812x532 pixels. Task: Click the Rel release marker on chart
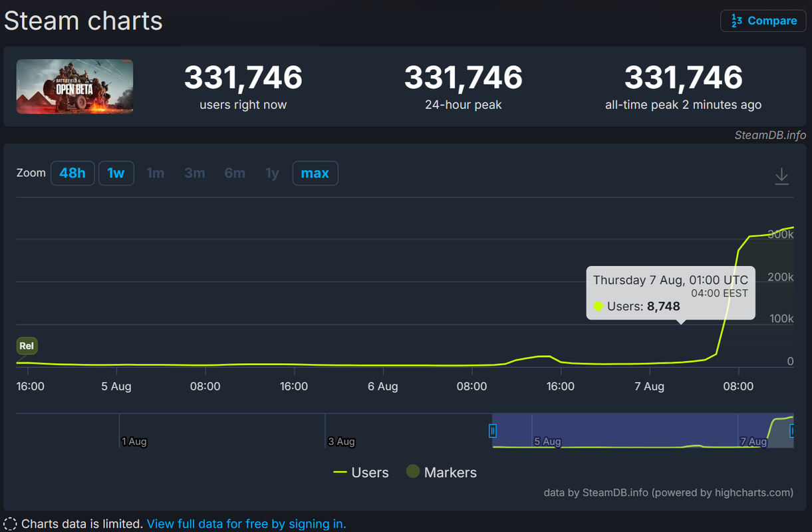tap(27, 346)
